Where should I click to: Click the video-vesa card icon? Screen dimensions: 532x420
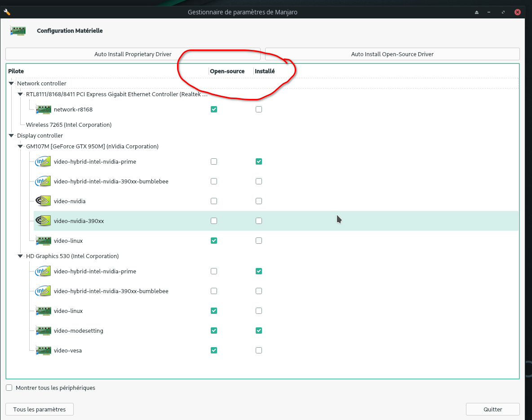click(44, 350)
